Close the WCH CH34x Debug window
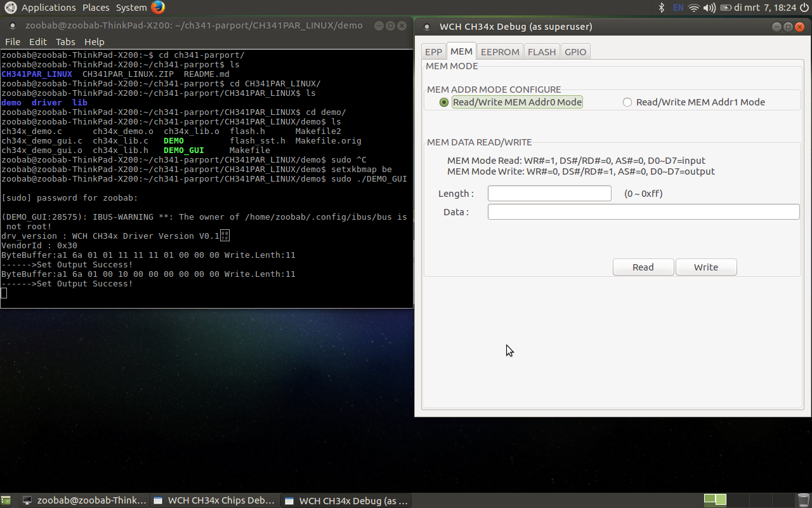The image size is (812, 508). 799,27
